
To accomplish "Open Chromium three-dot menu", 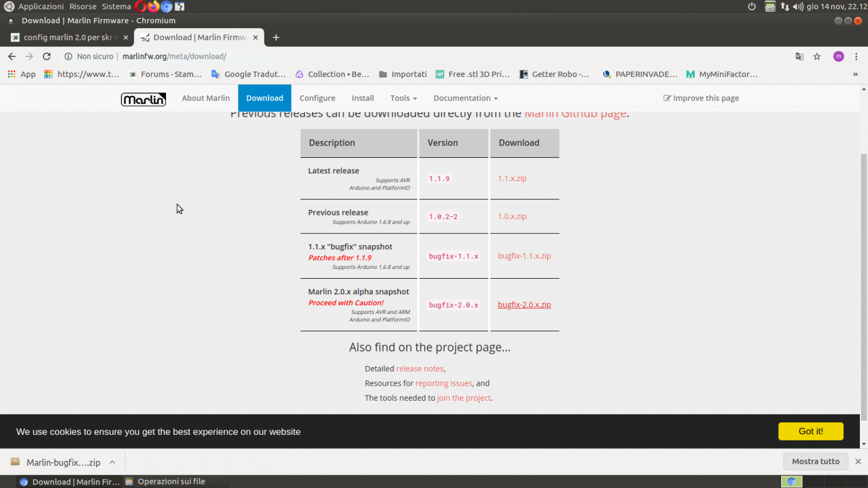I will [x=856, y=56].
